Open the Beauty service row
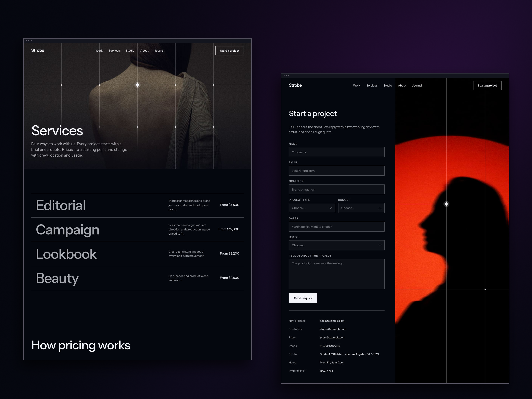 [137, 278]
